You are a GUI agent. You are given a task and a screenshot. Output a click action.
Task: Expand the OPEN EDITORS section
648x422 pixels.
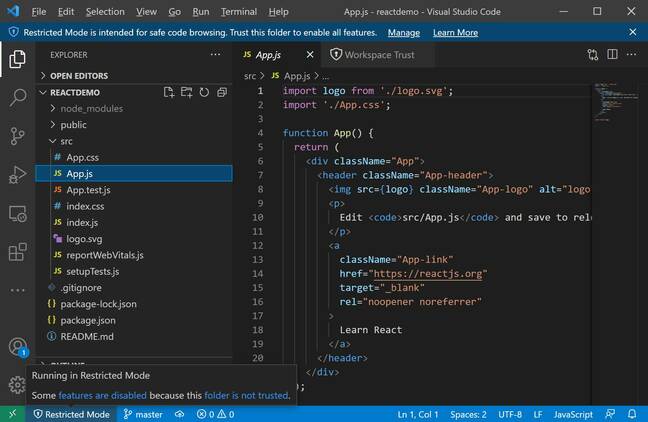pyautogui.click(x=134, y=76)
